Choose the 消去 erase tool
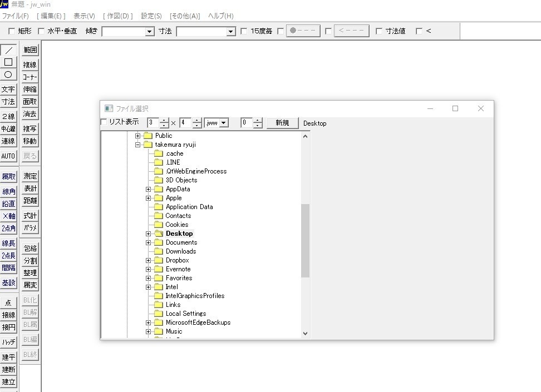 pyautogui.click(x=30, y=114)
